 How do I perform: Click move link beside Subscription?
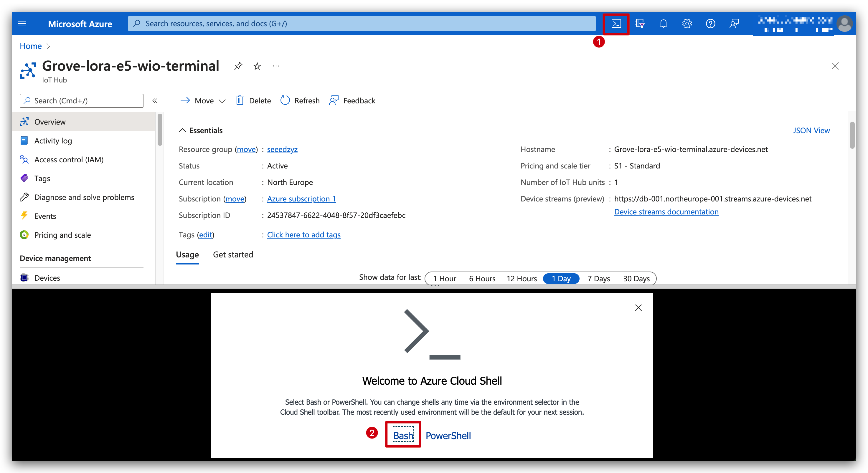click(235, 199)
